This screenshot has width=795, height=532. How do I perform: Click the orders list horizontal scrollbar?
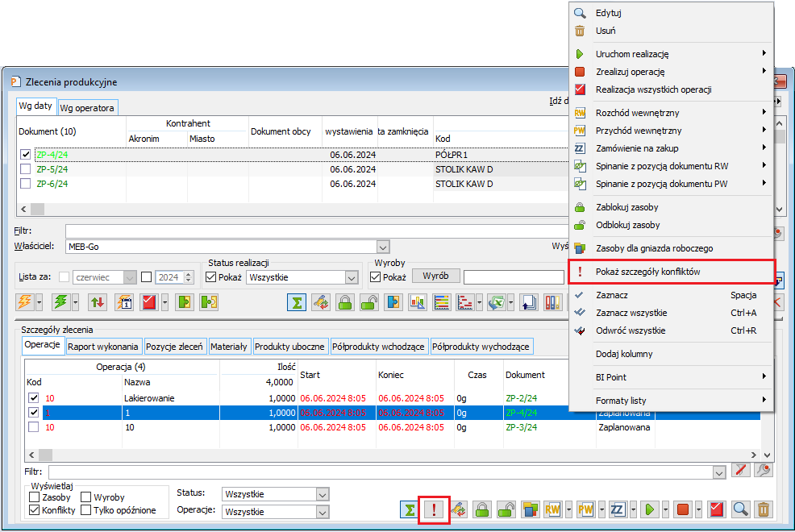point(294,209)
